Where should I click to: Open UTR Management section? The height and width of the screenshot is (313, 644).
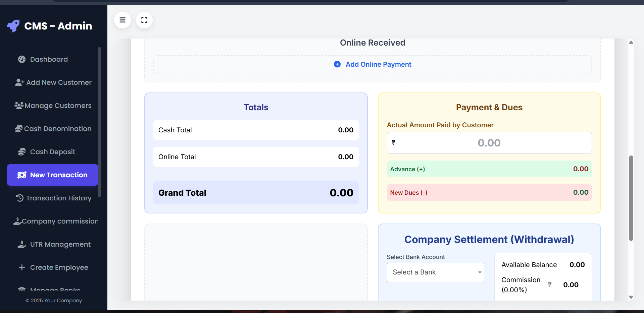point(60,244)
